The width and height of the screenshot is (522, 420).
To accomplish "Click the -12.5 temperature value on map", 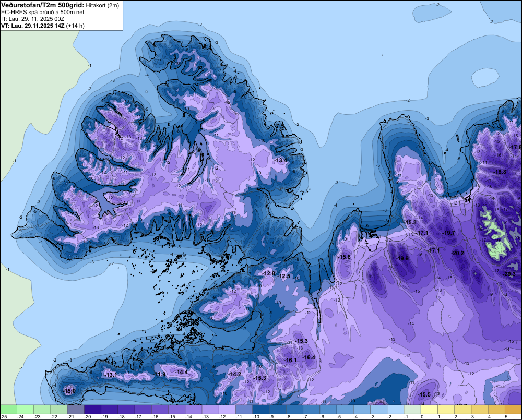I will point(284,276).
